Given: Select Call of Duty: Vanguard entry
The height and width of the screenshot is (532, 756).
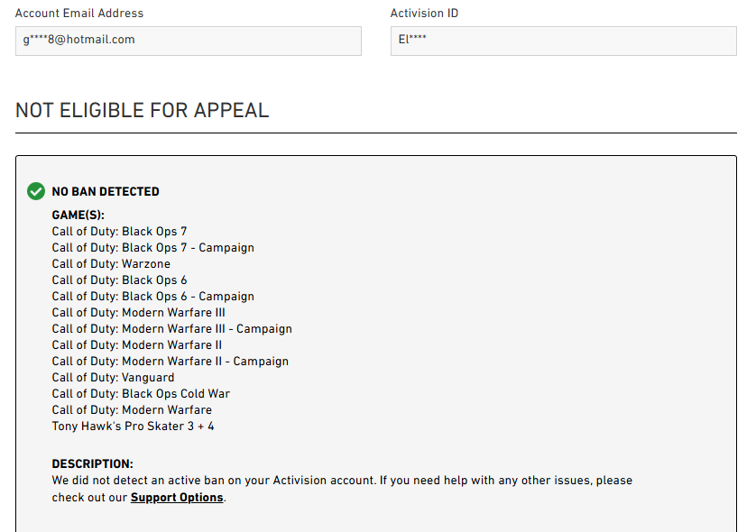Looking at the screenshot, I should pyautogui.click(x=114, y=377).
